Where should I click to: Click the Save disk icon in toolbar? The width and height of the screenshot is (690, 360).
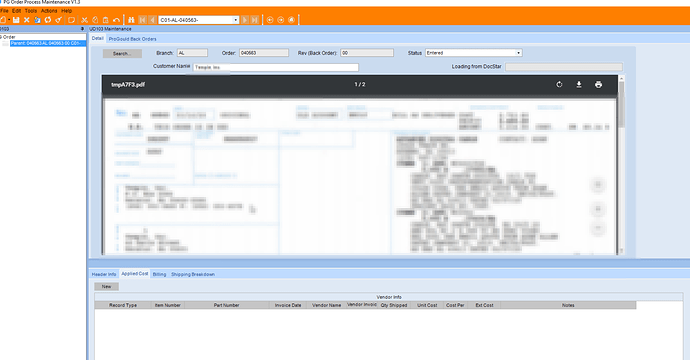(x=16, y=20)
